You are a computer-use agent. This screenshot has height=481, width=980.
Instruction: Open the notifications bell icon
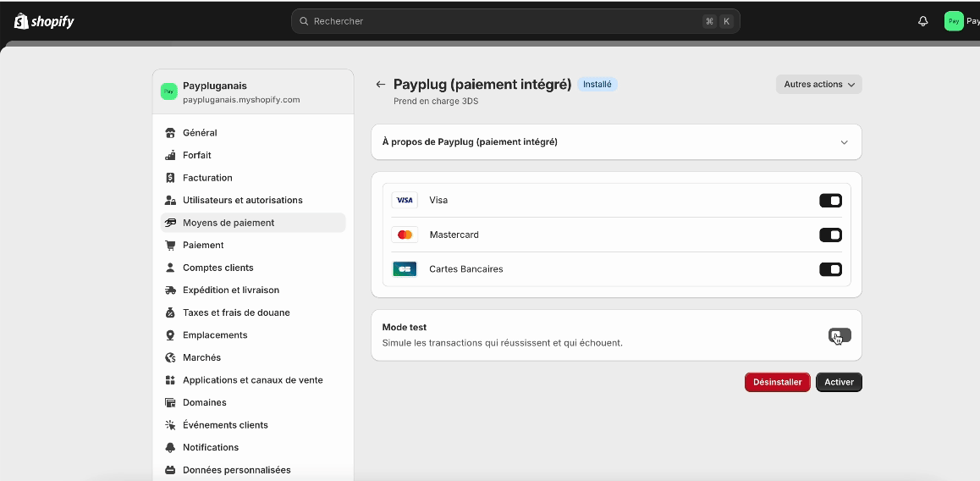922,21
